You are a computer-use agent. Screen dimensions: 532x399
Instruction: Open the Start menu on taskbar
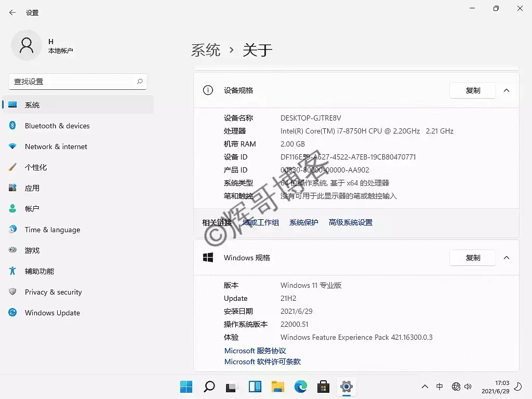tap(187, 387)
